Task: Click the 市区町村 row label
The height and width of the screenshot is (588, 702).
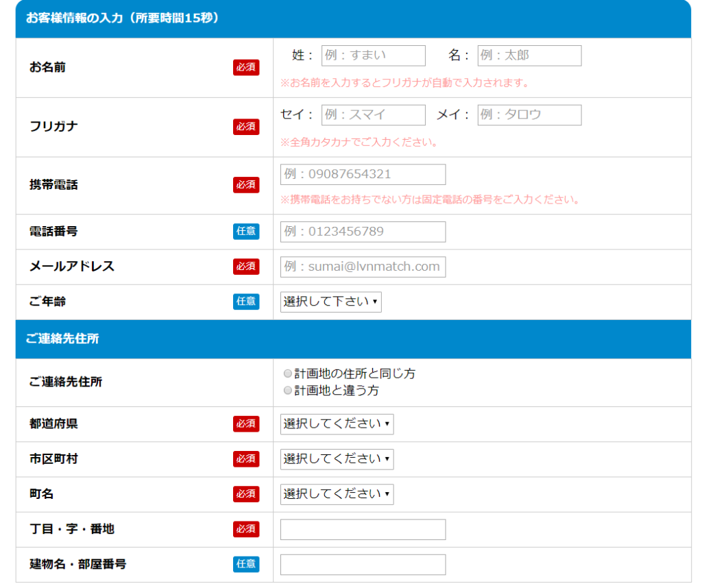Action: (53, 458)
